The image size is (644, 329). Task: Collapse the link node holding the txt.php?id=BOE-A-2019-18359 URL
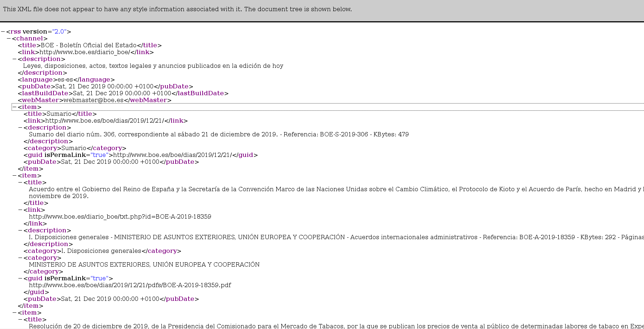tap(20, 210)
